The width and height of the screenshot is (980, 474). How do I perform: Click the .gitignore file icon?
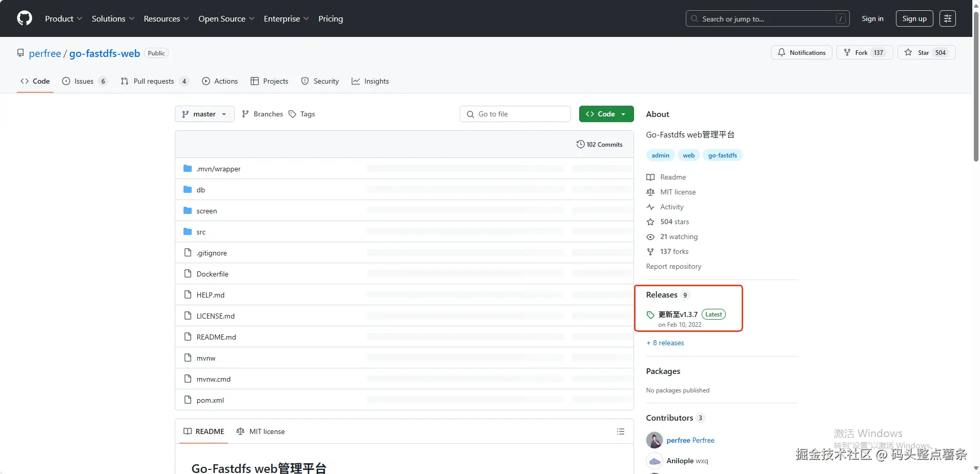click(x=188, y=253)
